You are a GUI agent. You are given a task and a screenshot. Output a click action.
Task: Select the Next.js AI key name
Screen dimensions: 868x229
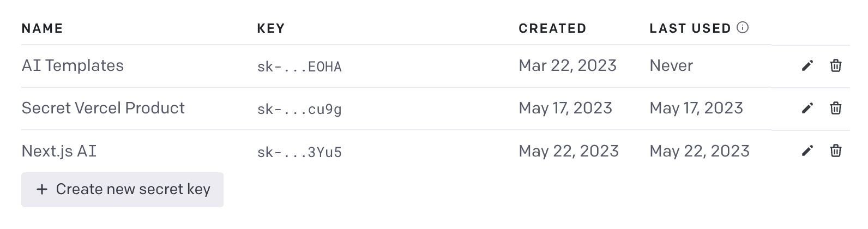pos(59,151)
